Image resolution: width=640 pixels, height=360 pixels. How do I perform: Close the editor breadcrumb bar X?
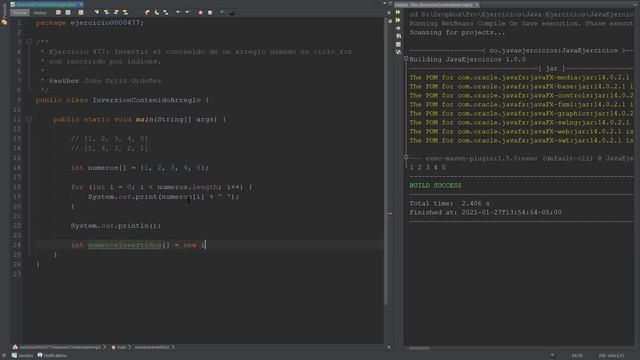(389, 347)
